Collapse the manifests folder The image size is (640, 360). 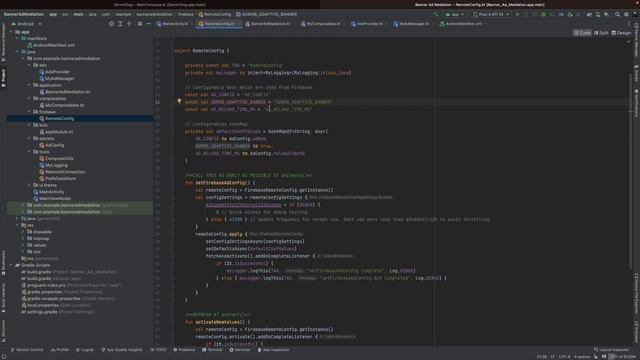17,38
